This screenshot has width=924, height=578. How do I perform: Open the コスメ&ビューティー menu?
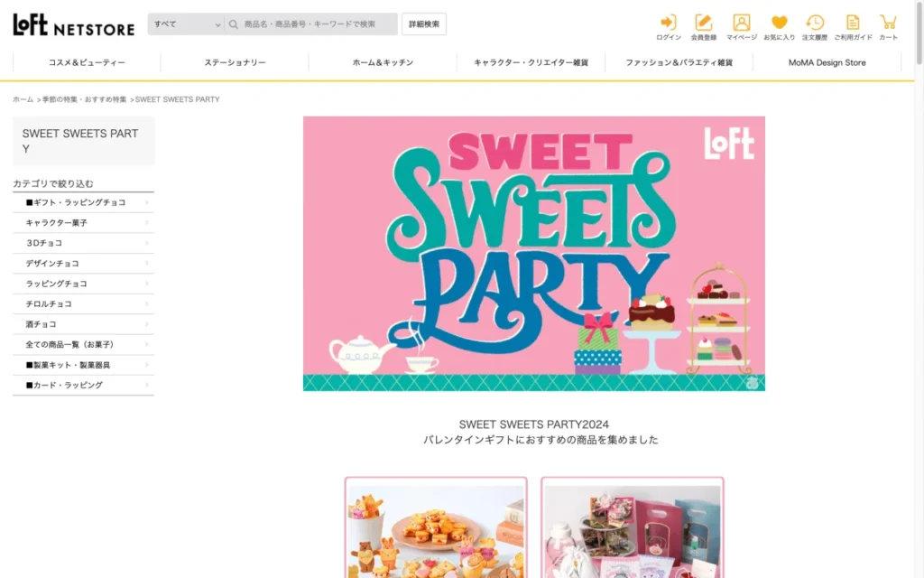click(x=87, y=63)
